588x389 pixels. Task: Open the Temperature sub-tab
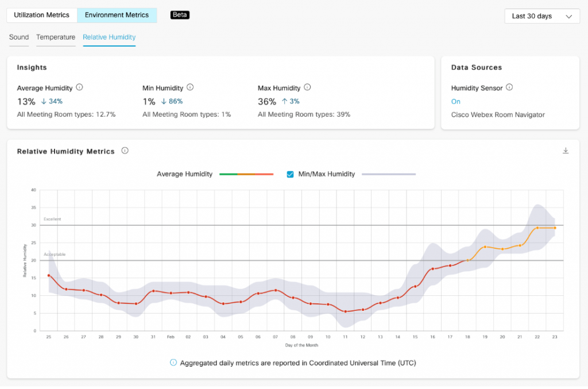click(x=56, y=37)
